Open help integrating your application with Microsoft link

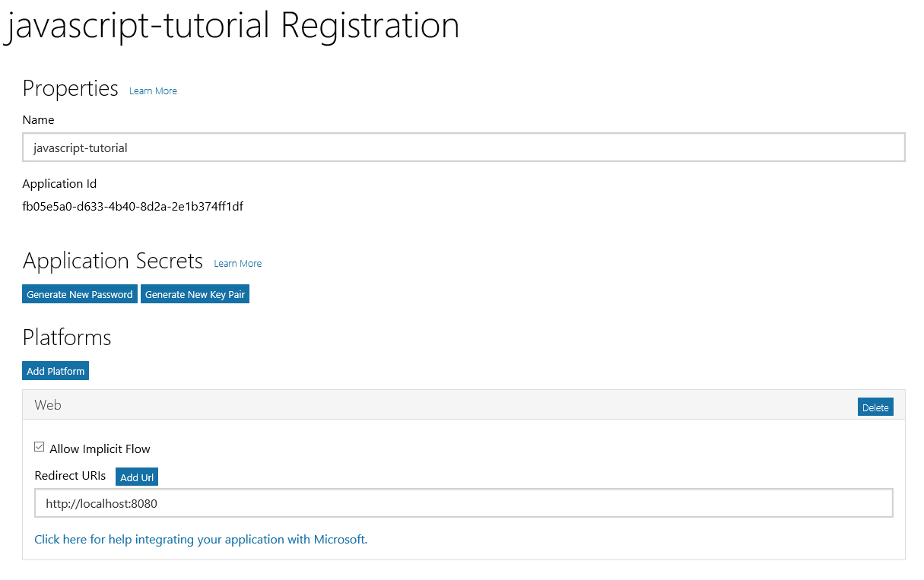tap(201, 540)
